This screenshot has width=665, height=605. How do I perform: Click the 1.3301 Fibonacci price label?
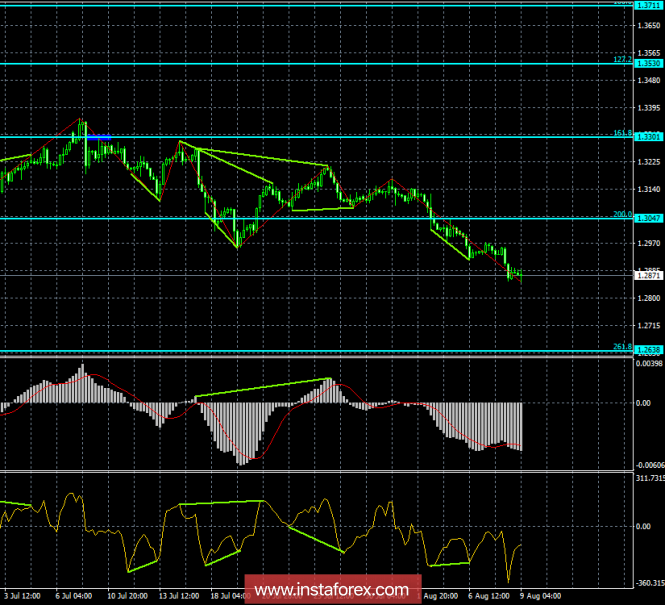tap(650, 137)
